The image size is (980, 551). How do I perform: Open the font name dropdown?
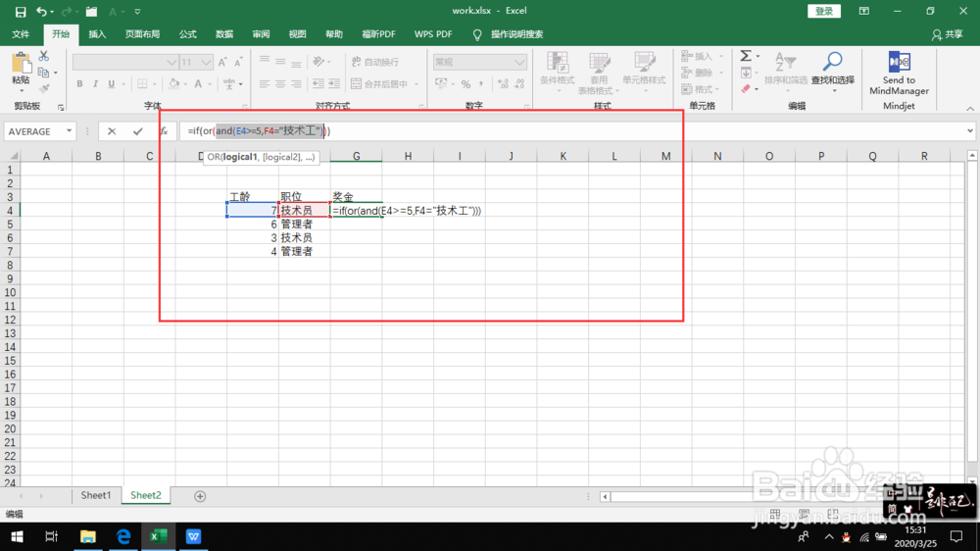(171, 62)
